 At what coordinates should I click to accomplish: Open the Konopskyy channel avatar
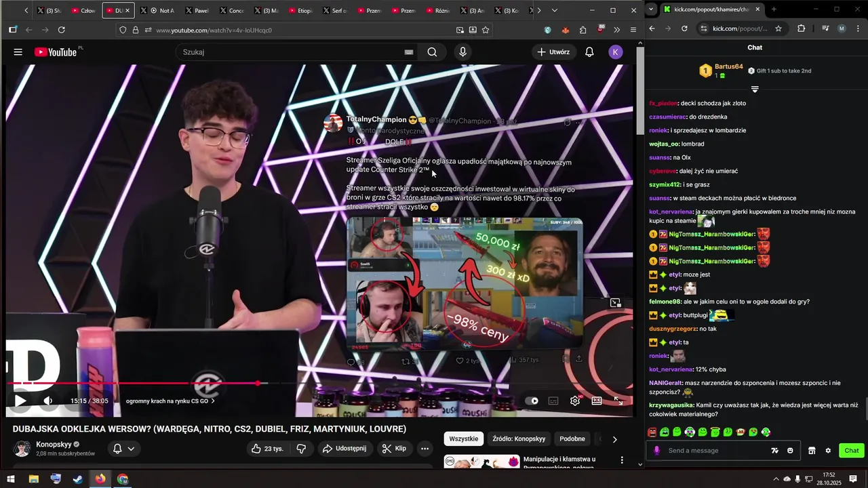(22, 449)
